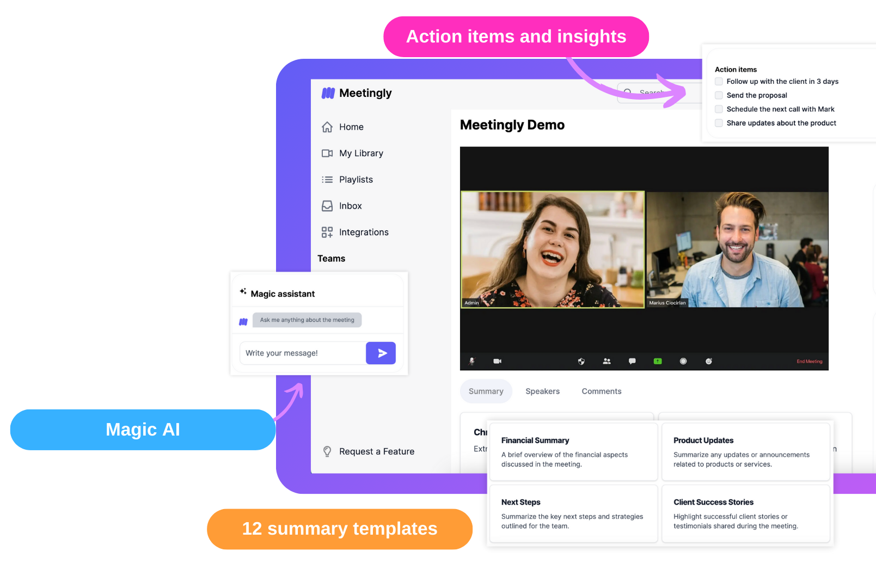Click the 'Action items' heading
Screen dimensions: 876x588
tap(736, 70)
